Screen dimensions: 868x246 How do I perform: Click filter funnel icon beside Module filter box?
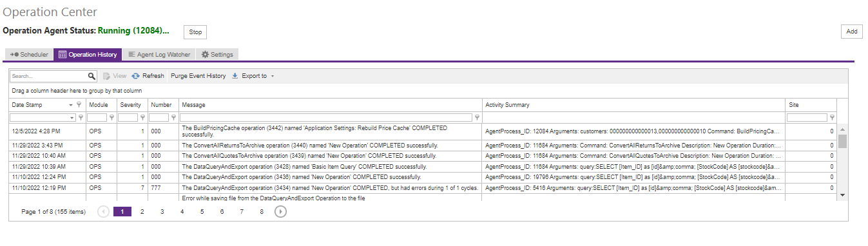[112, 118]
